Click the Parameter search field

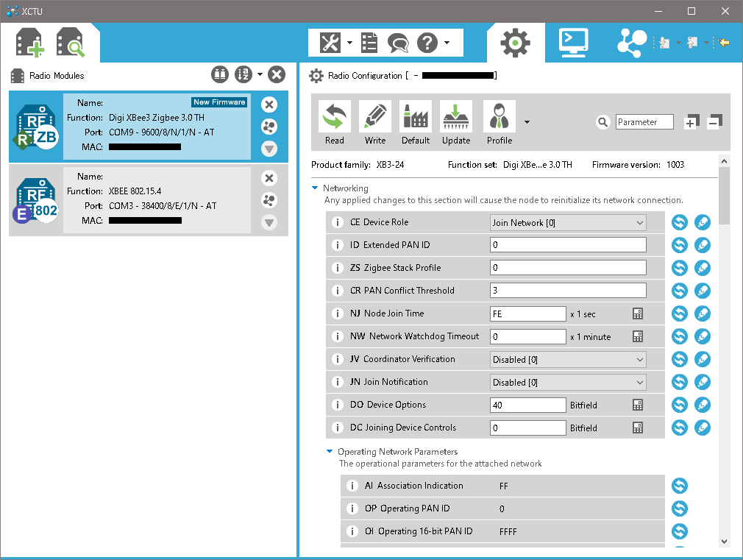[644, 122]
